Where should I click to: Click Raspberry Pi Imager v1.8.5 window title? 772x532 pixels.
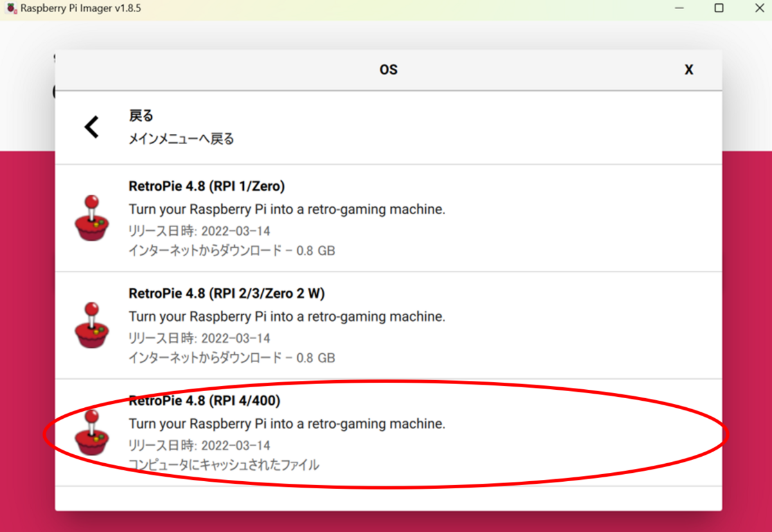(80, 9)
